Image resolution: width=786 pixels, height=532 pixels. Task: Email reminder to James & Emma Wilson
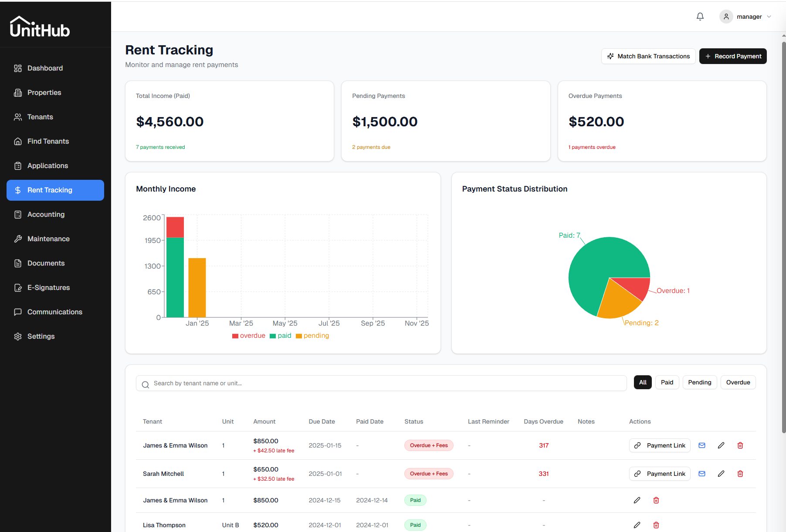coord(701,445)
